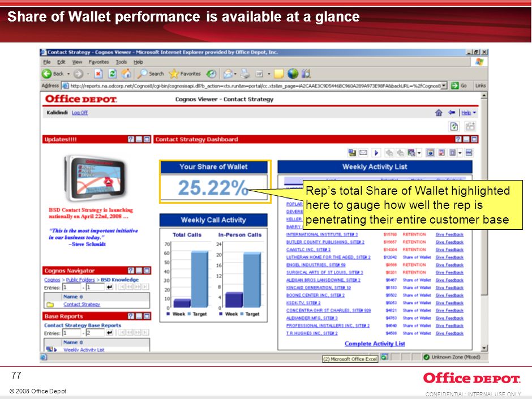
Task: Click the red add-to-portal dashboard icon
Action: (441, 153)
